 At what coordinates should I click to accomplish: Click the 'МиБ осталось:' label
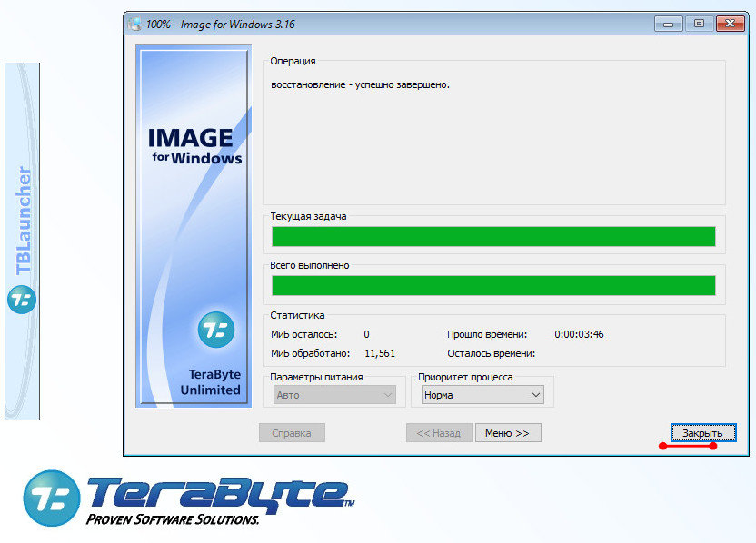tap(303, 334)
